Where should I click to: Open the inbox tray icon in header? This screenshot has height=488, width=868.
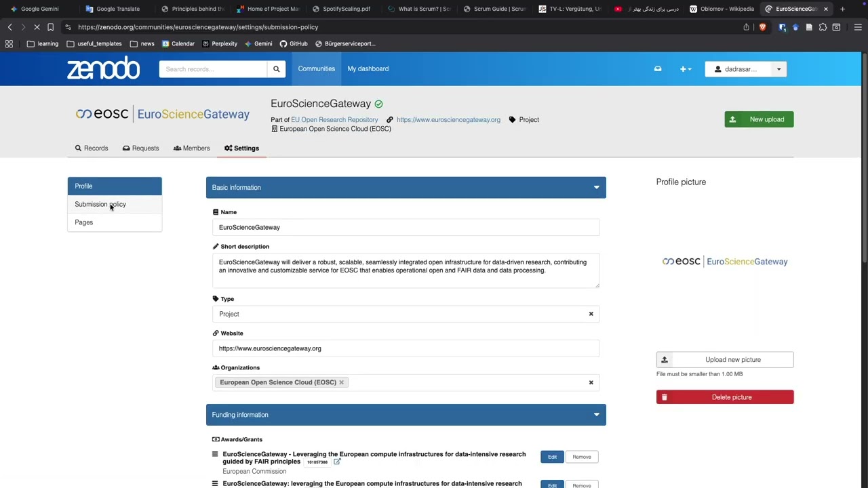[x=657, y=69]
